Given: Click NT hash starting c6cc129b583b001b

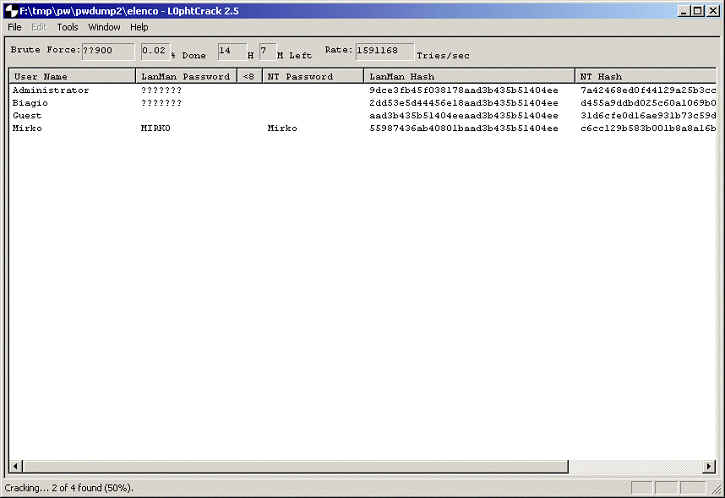Looking at the screenshot, I should tap(648, 128).
